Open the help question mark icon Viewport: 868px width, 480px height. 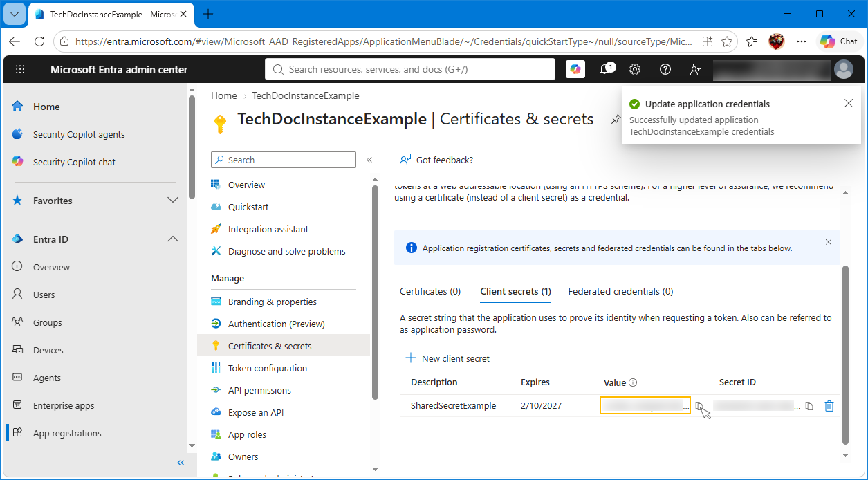tap(665, 69)
